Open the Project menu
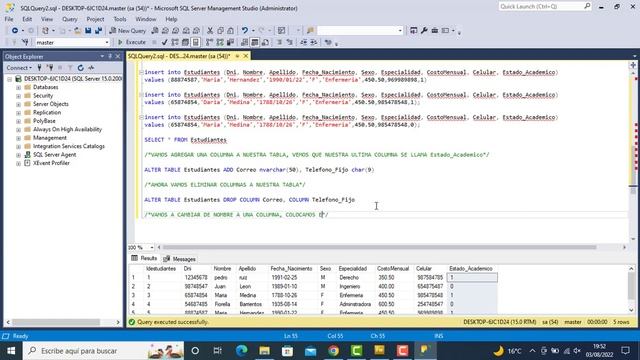Screen dimensions: 640x360 point(95,19)
